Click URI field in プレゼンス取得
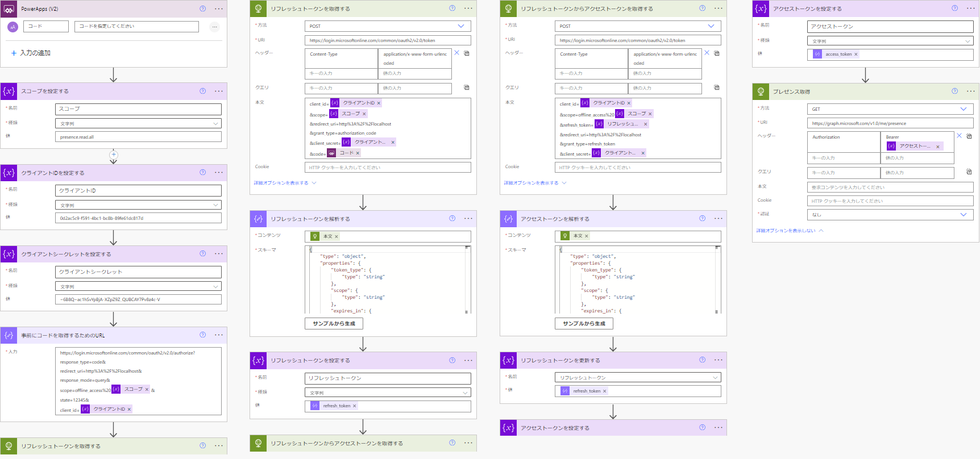Image resolution: width=980 pixels, height=459 pixels. [890, 123]
